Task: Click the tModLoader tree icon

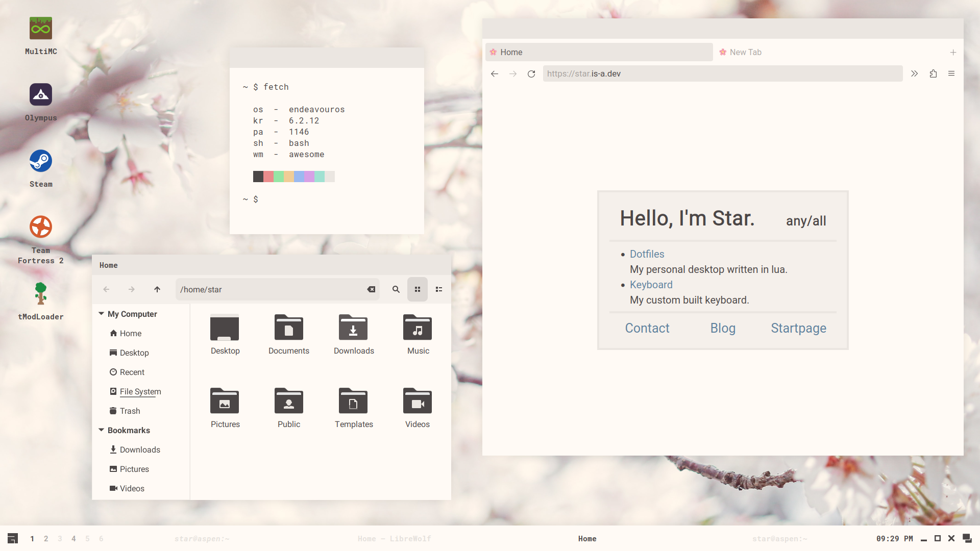Action: [41, 294]
